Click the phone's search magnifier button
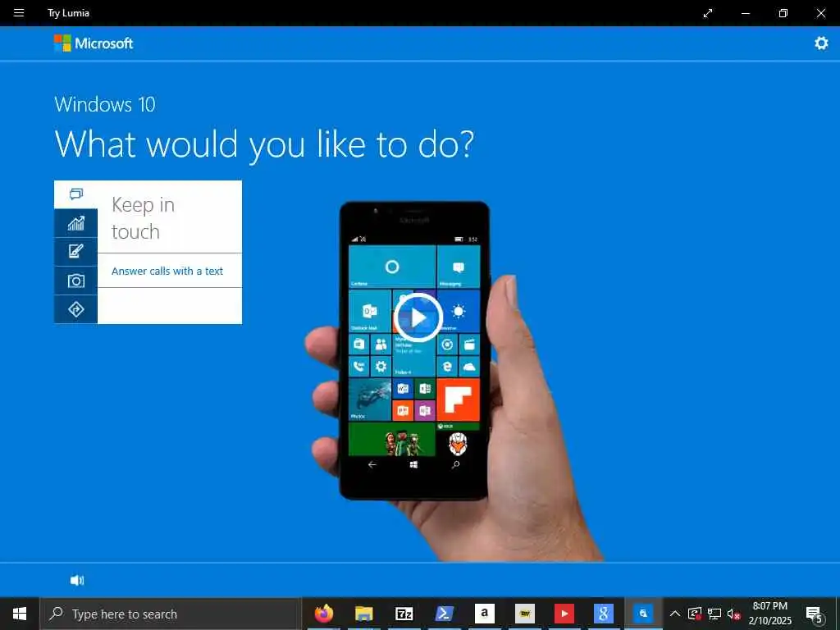This screenshot has width=840, height=630. (x=455, y=464)
